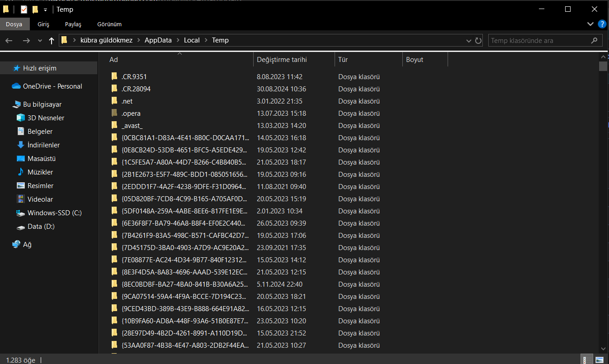Select the .opera folder icon

pyautogui.click(x=114, y=113)
